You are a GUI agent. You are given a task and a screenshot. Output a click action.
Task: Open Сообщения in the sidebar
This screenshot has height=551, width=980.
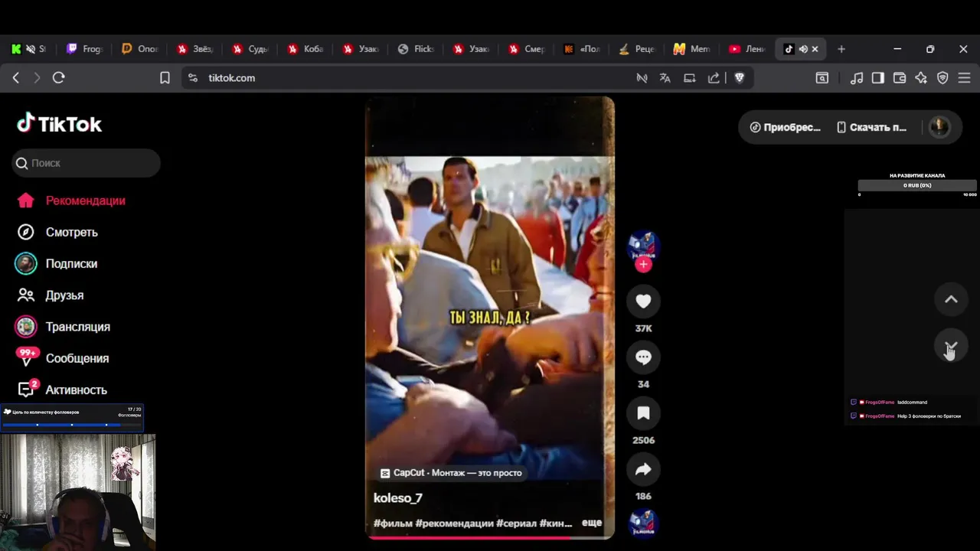tap(62, 358)
